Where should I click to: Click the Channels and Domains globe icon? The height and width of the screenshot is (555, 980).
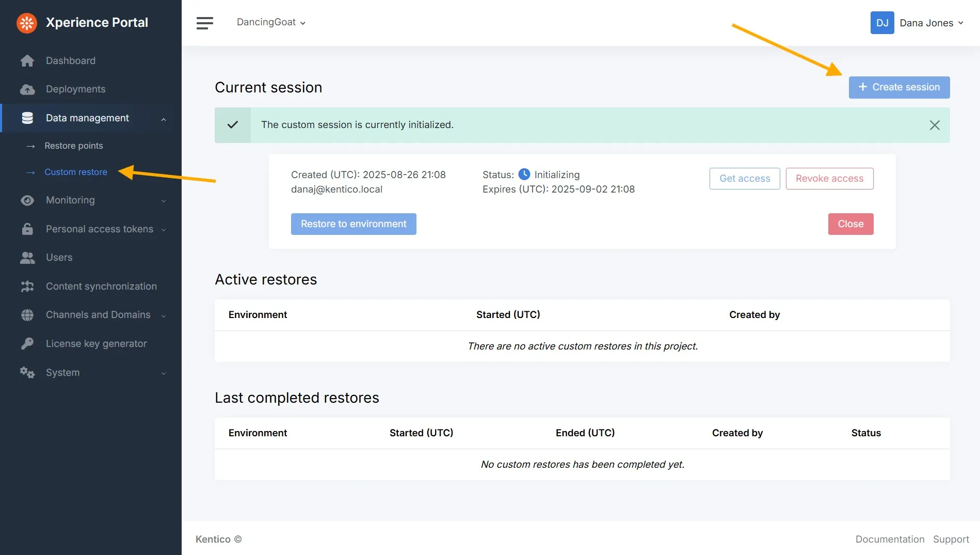pos(27,315)
